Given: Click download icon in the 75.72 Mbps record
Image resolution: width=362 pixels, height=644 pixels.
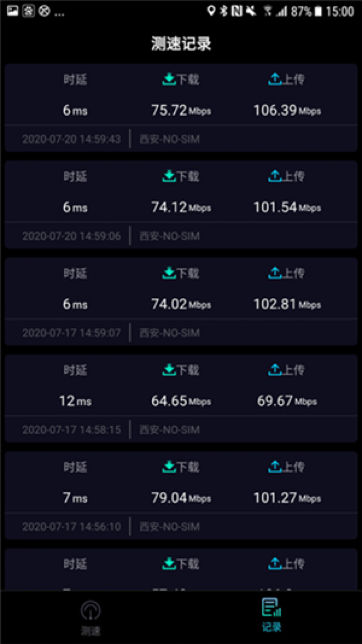Looking at the screenshot, I should [x=169, y=80].
